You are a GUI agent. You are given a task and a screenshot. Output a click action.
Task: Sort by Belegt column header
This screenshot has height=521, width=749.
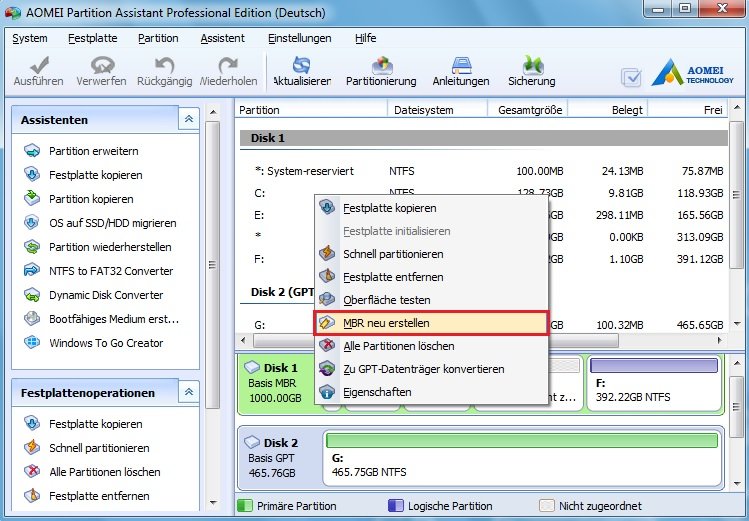(x=607, y=110)
